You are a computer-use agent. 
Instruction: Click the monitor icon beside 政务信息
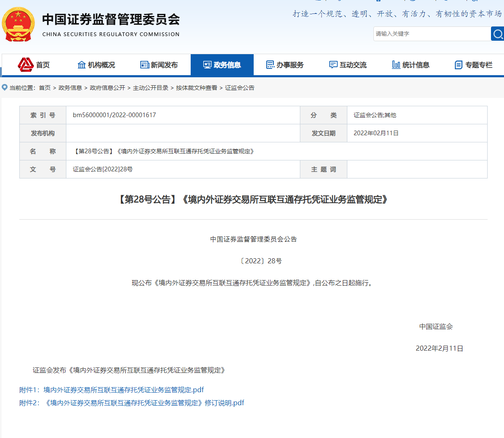(x=207, y=65)
